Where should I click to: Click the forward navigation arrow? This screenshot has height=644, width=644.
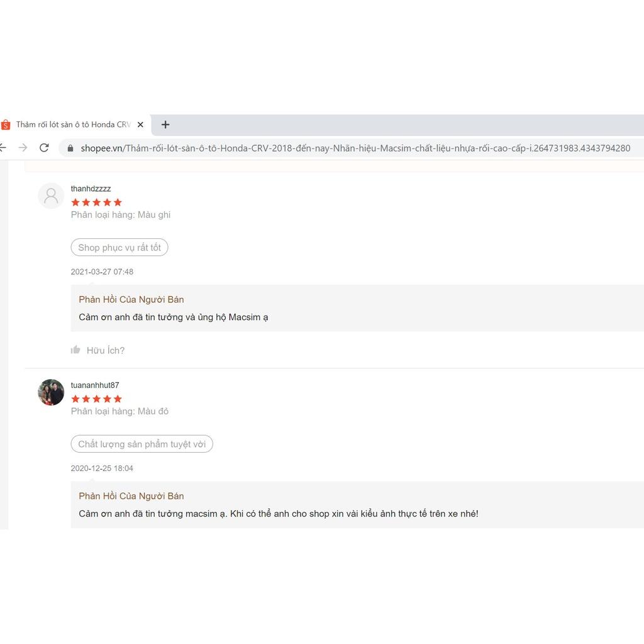click(23, 148)
